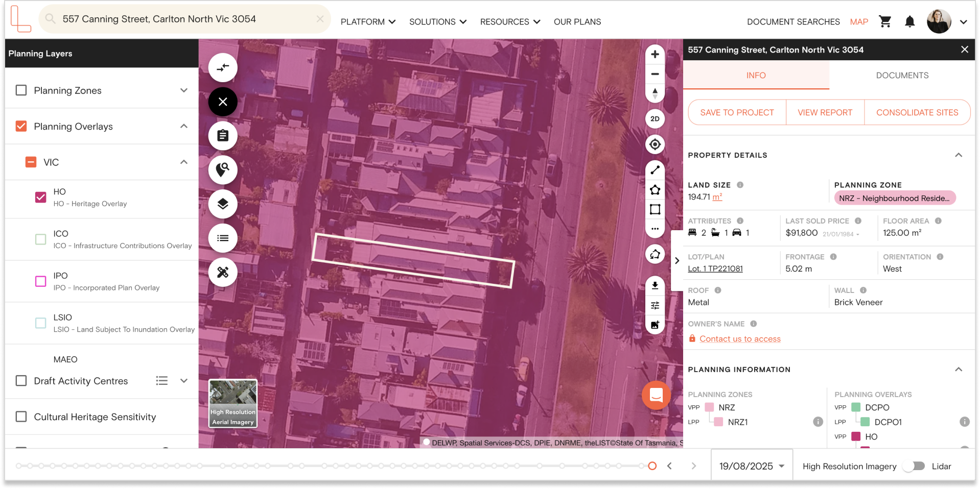This screenshot has height=489, width=980.
Task: Open the clipboard report tool
Action: pos(223,136)
